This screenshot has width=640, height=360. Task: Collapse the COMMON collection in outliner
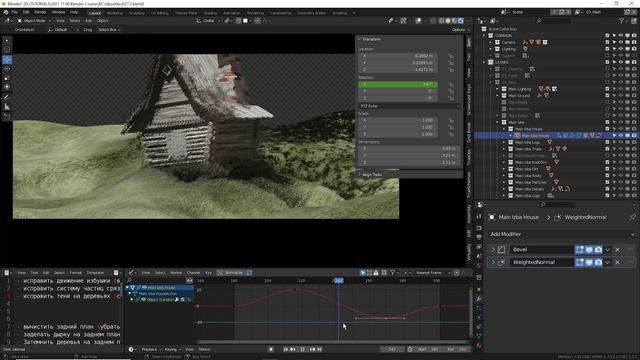[485, 36]
